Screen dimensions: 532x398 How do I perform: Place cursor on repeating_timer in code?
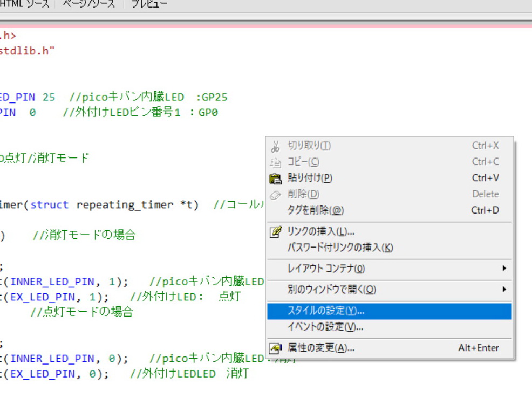tap(125, 205)
